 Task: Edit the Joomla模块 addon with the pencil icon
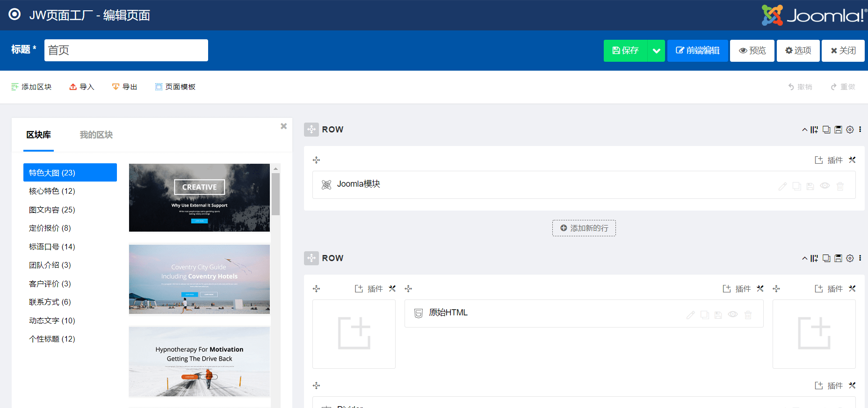(x=782, y=186)
